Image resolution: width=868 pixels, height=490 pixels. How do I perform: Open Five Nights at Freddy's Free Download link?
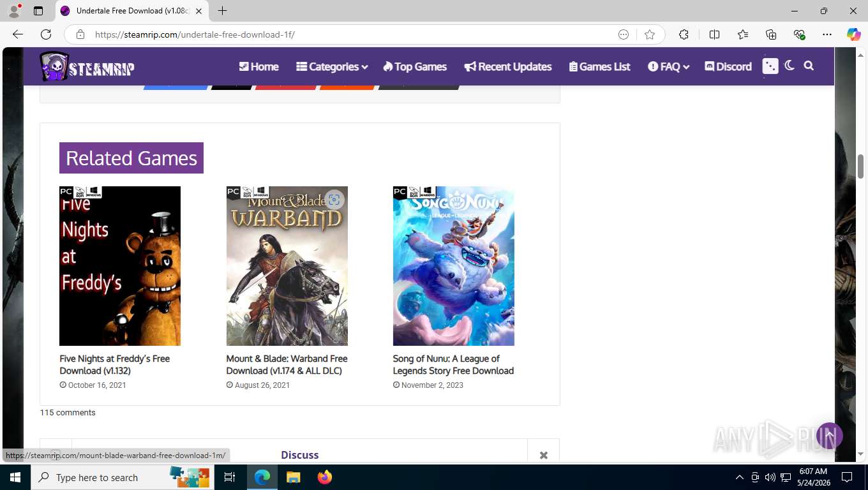pos(115,364)
